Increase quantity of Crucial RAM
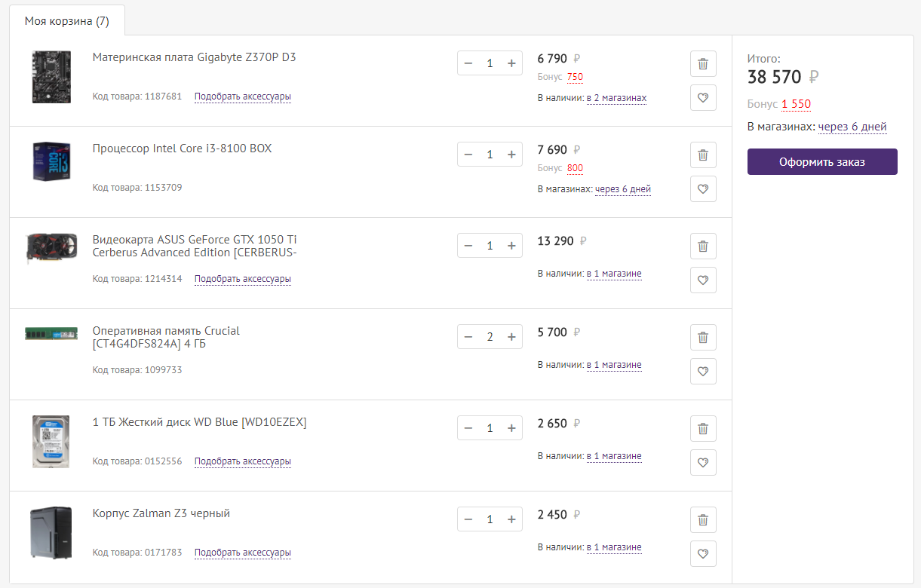The image size is (921, 588). pyautogui.click(x=511, y=337)
